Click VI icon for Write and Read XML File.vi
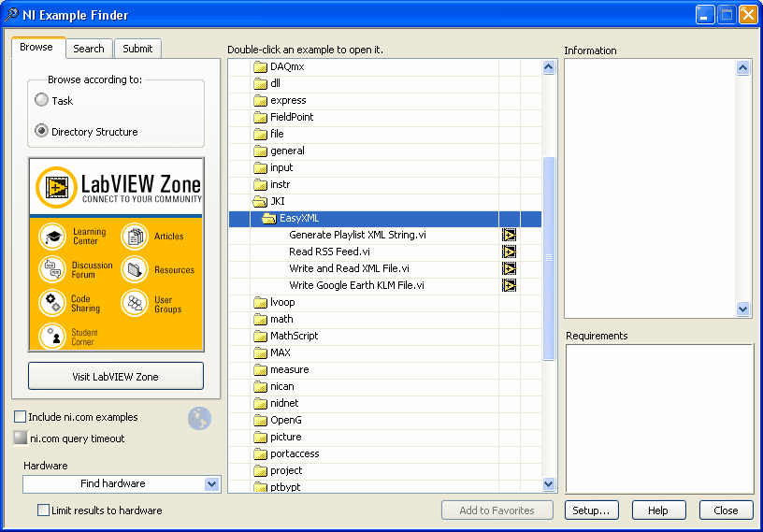Screen dimensions: 763x532 click(509, 268)
